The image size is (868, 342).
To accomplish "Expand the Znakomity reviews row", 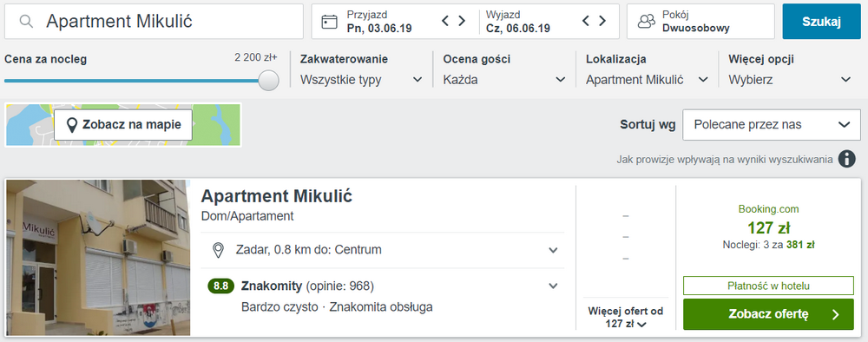I will tap(383, 286).
